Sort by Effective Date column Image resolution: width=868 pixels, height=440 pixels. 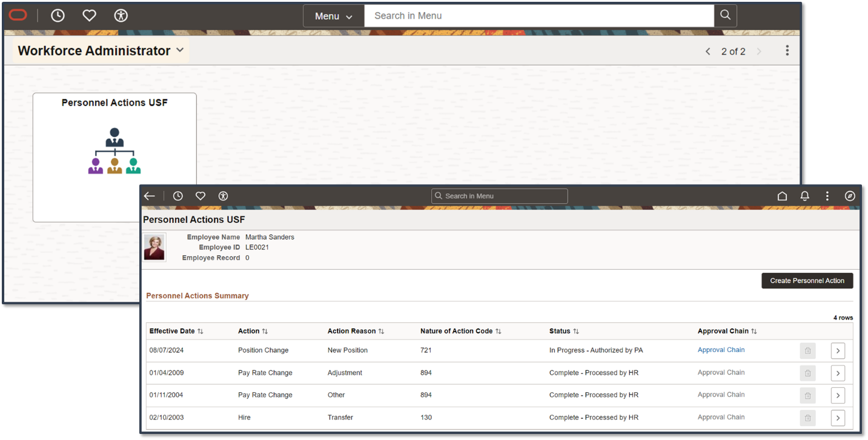pos(176,332)
